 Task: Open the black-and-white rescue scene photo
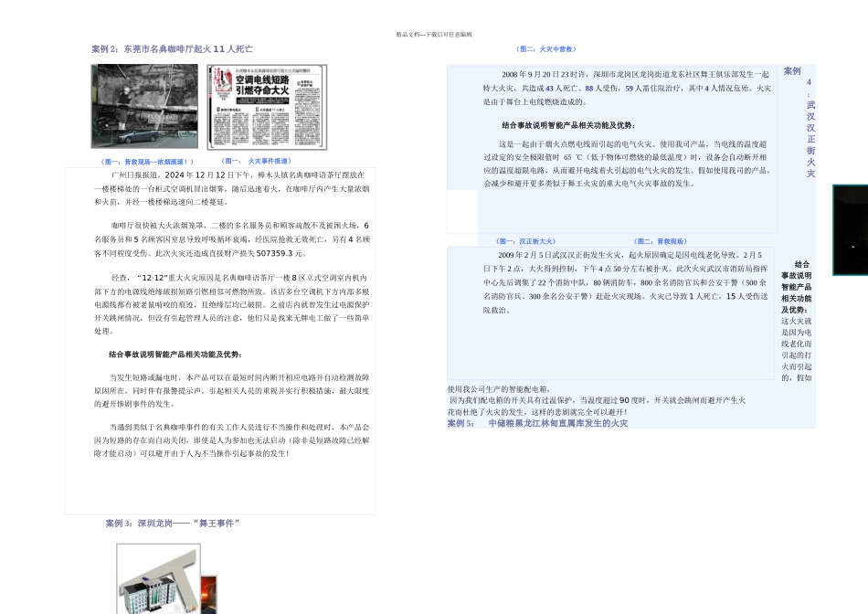144,106
